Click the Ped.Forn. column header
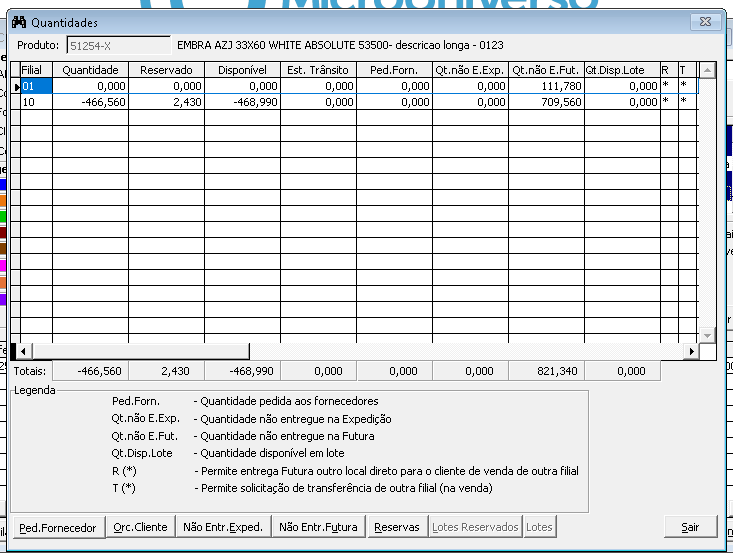 (x=394, y=70)
